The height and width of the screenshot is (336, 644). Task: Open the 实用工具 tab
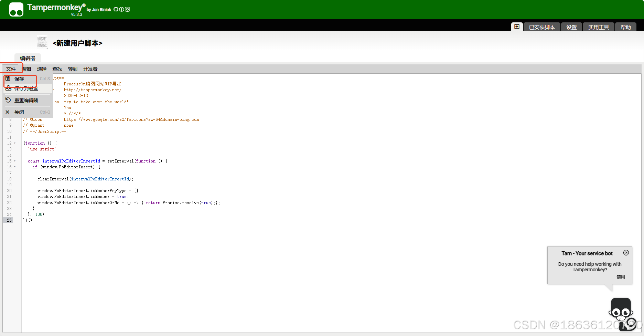[x=599, y=27]
